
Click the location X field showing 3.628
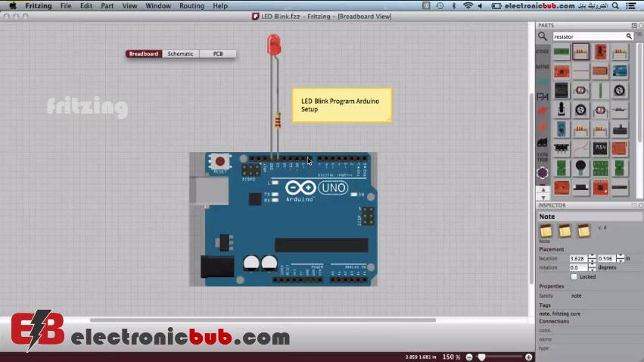[x=579, y=258]
